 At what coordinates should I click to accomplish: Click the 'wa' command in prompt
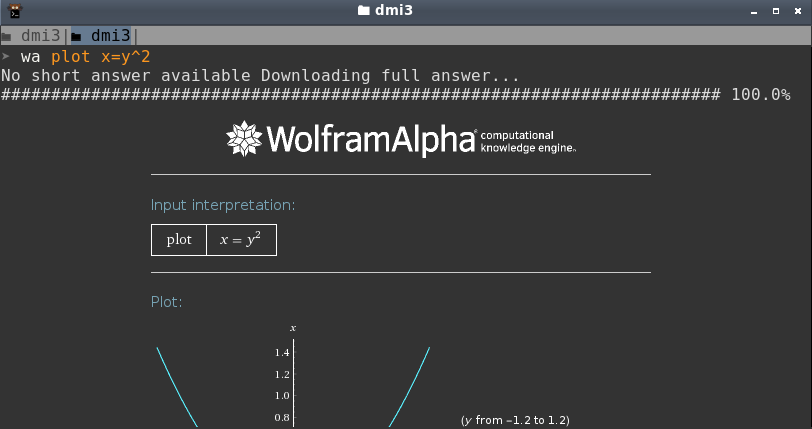[x=31, y=56]
